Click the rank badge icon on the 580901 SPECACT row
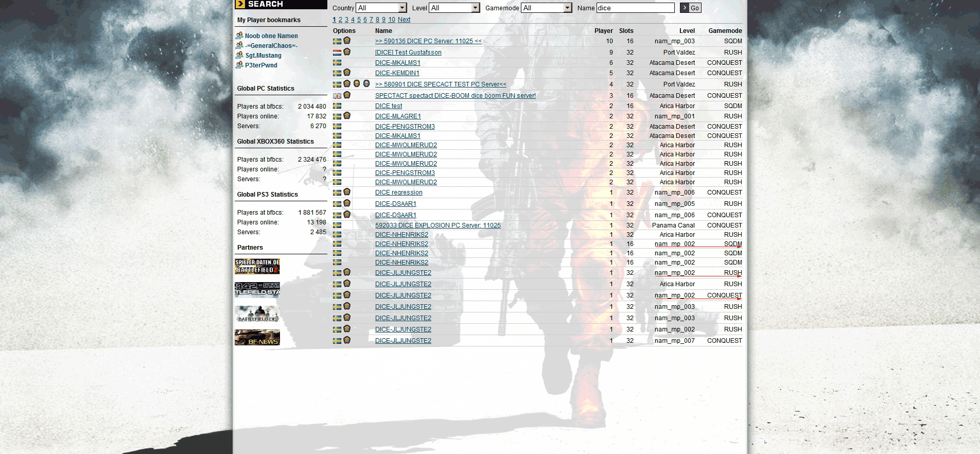This screenshot has height=454, width=980. click(347, 84)
